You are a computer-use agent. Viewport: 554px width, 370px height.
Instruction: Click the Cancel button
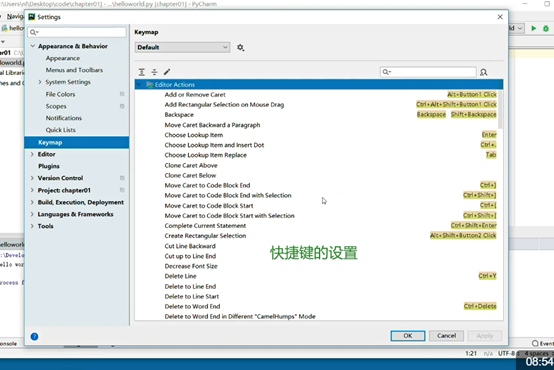click(x=446, y=336)
